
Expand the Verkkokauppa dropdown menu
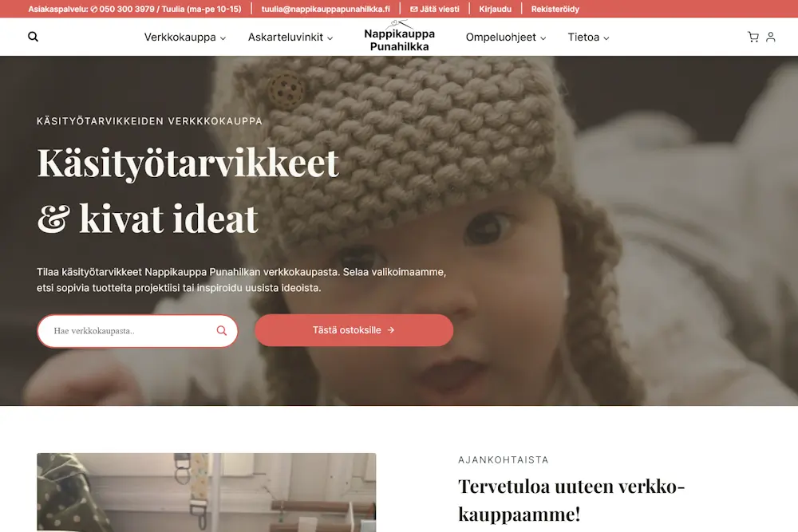(x=185, y=37)
